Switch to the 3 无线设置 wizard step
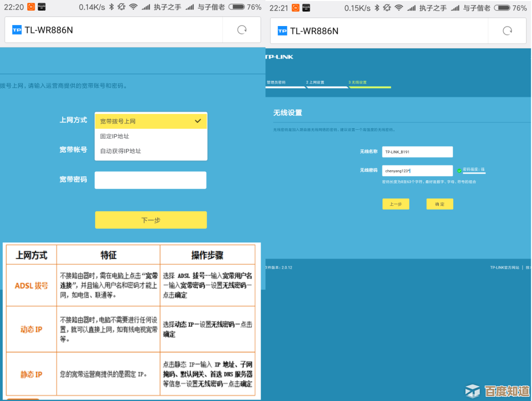Screen dimensions: 532x401 tap(358, 82)
